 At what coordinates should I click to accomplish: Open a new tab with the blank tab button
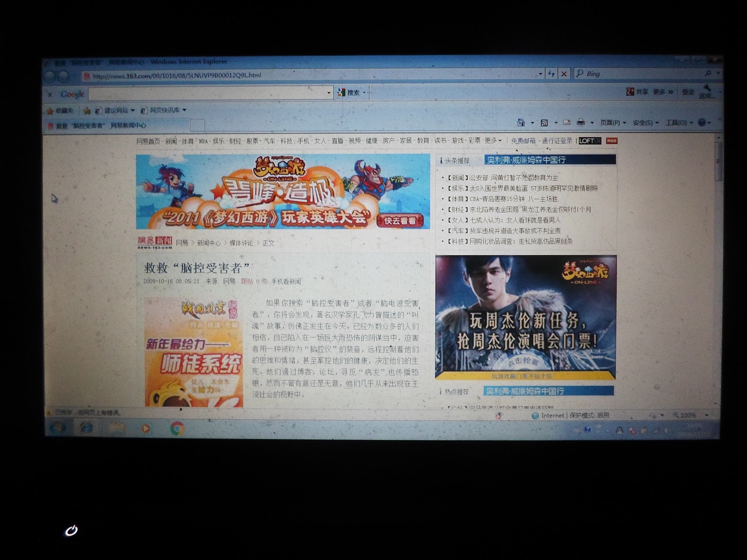point(197,125)
